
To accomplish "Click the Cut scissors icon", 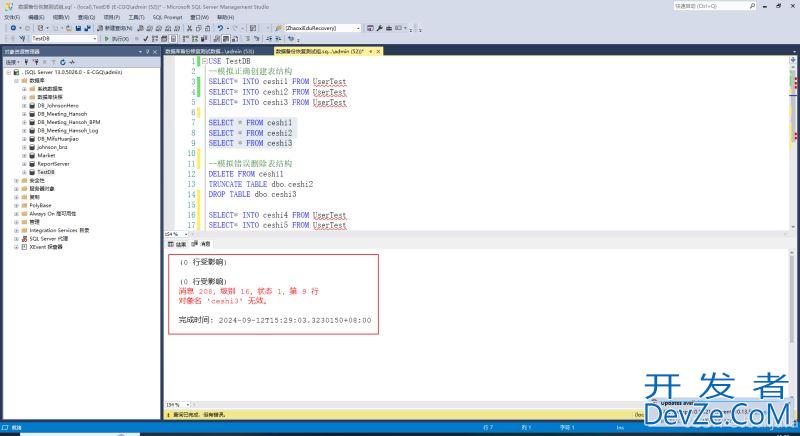I will 189,28.
